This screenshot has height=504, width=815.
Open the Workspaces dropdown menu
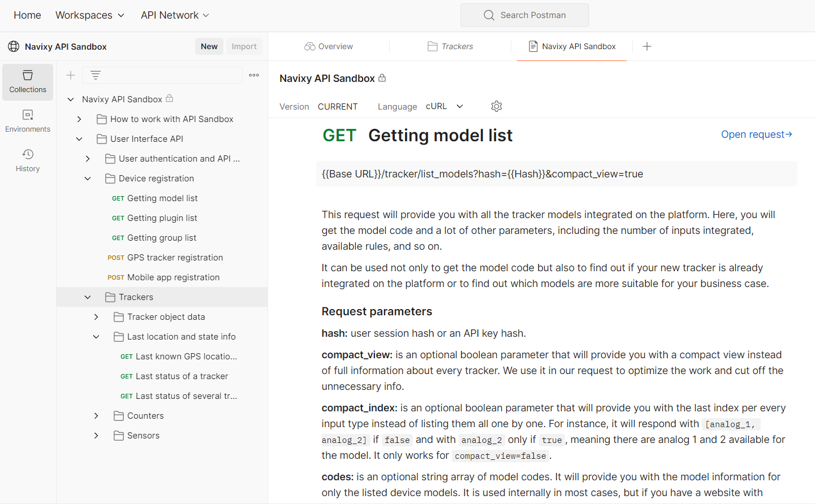(x=90, y=15)
